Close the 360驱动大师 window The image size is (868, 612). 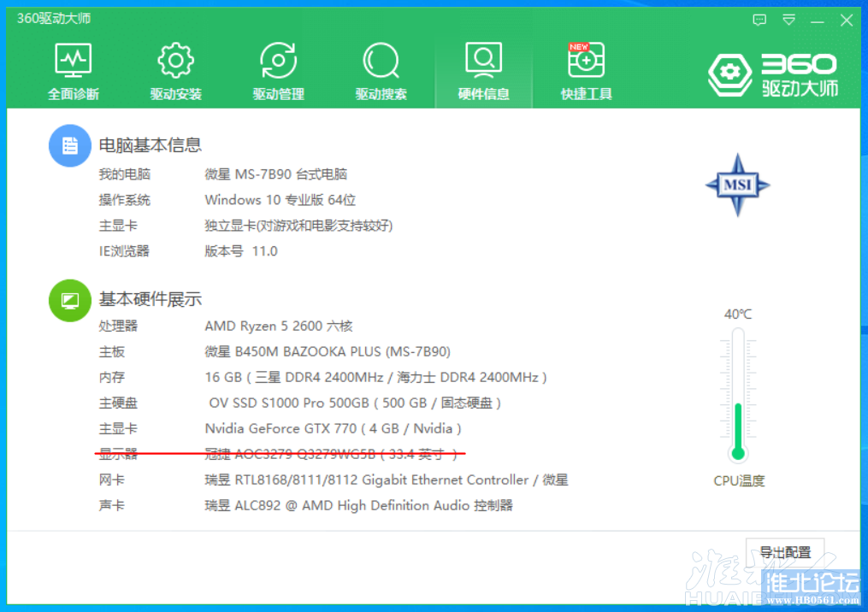[x=847, y=21]
